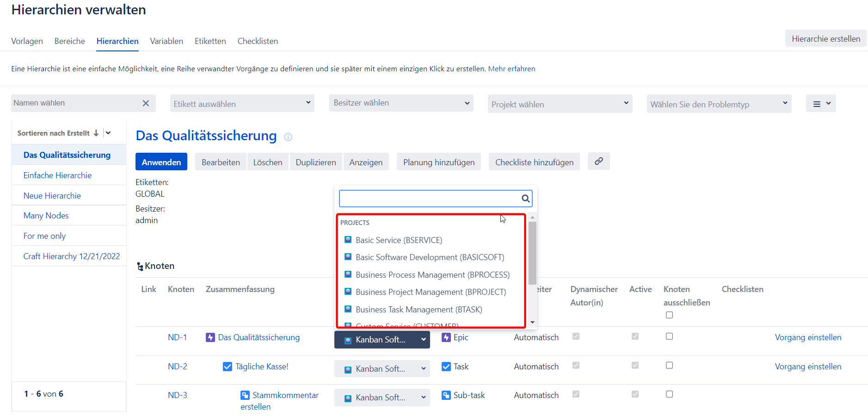Click the Task icon beside Tägliche Kasse!
Screen dimensions: 868x417
pyautogui.click(x=228, y=367)
